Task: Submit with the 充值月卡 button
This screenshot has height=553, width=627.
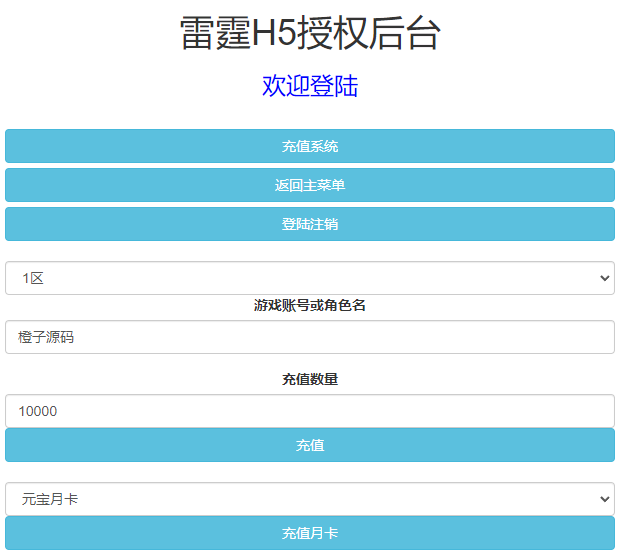Action: tap(310, 533)
